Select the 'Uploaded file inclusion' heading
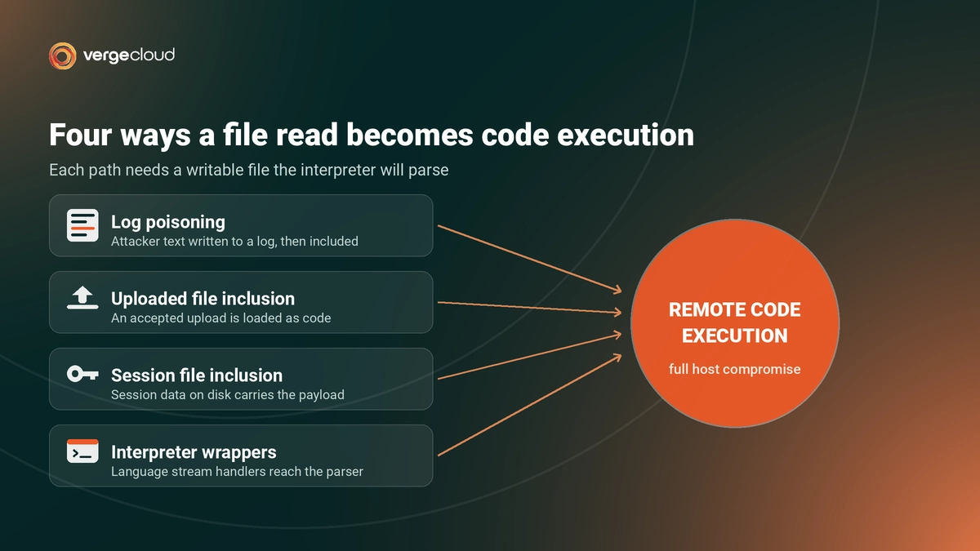 point(203,299)
